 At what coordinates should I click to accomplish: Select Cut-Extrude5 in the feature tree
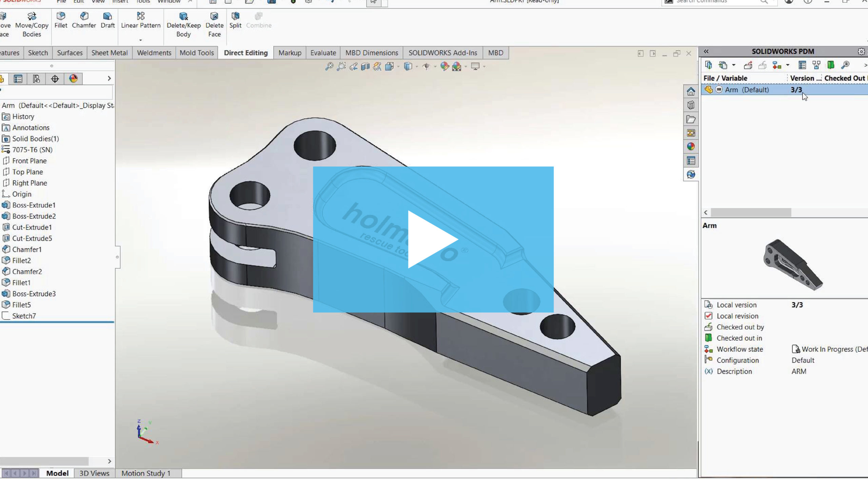tap(32, 238)
